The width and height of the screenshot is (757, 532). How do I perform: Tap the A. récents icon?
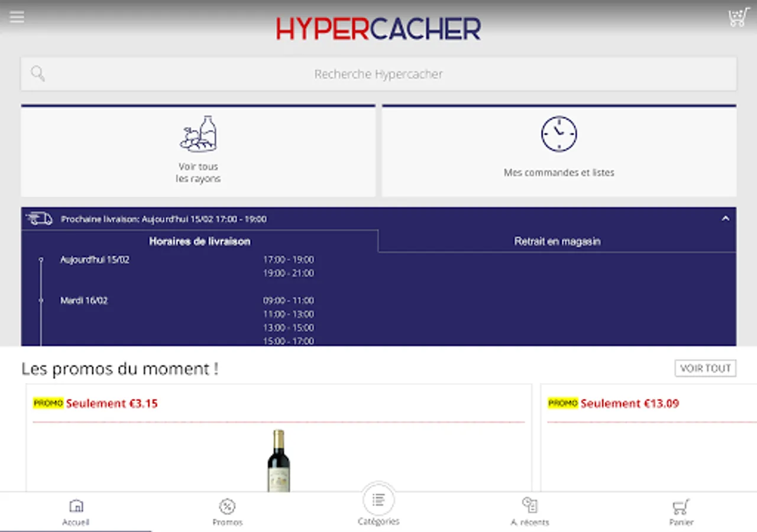point(530,505)
